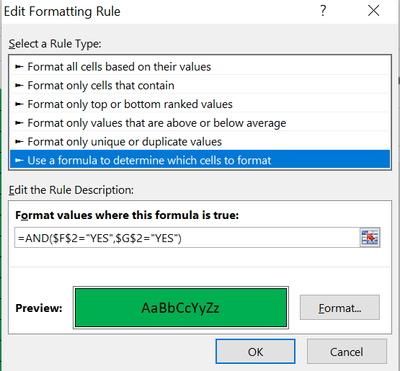The image size is (400, 371).
Task: Click the collapse dialog range selector icon
Action: (x=370, y=238)
